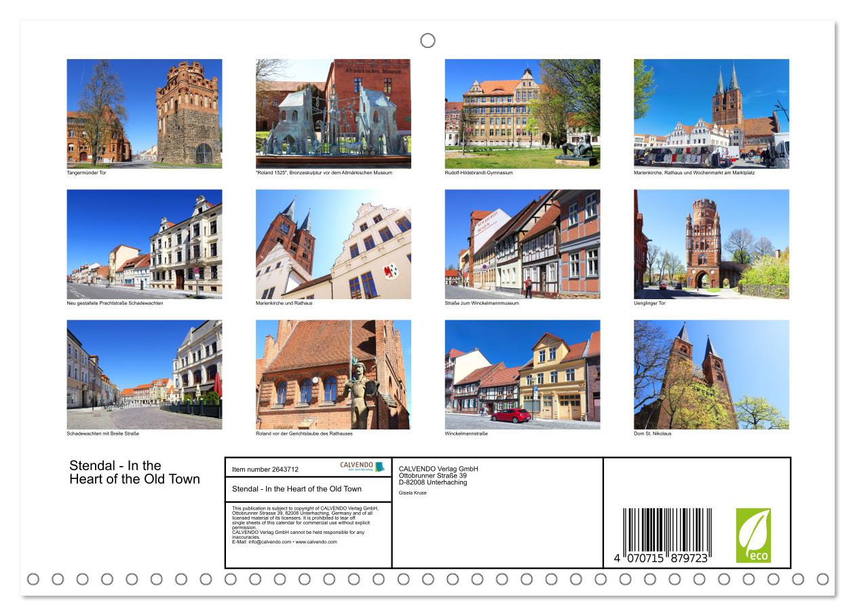The width and height of the screenshot is (855, 616).
Task: Click the caption 'Marienkirche und Rathaus'
Action: coord(284,303)
